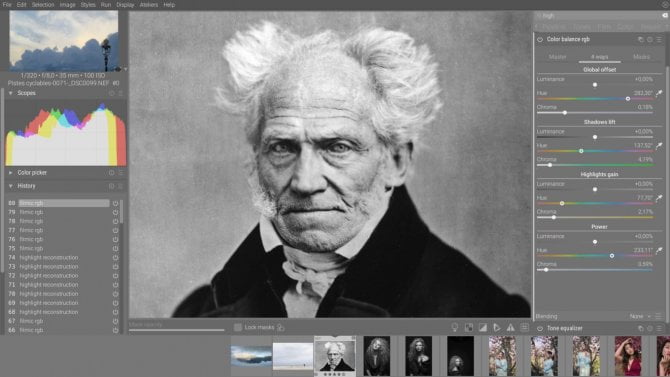The height and width of the screenshot is (377, 670).
Task: Toggle power on history item 79
Action: pos(115,212)
